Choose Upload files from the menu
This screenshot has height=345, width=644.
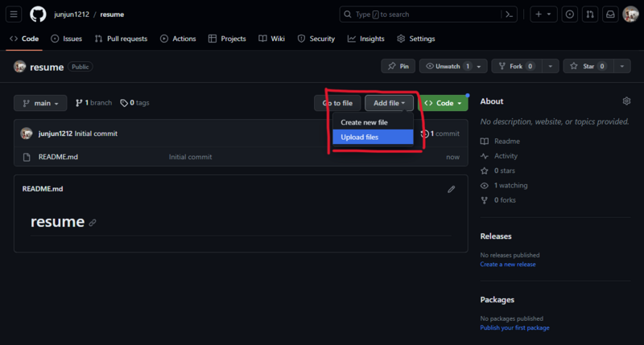coord(373,137)
